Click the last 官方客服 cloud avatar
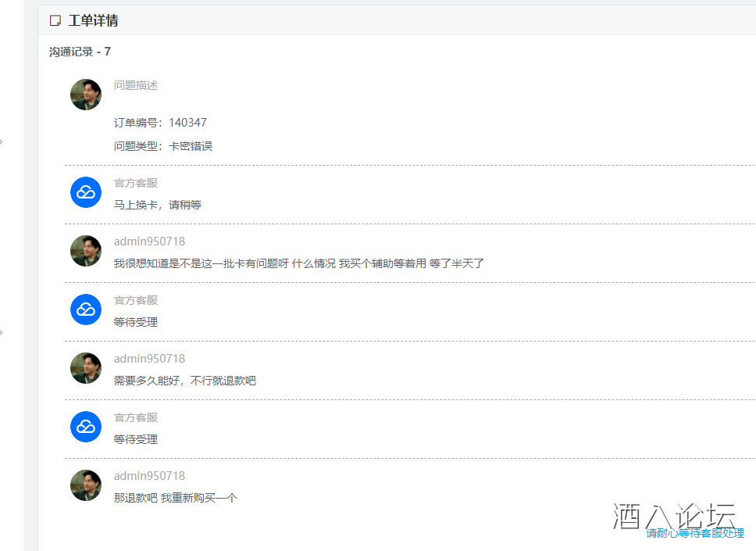This screenshot has width=756, height=551. click(x=85, y=427)
